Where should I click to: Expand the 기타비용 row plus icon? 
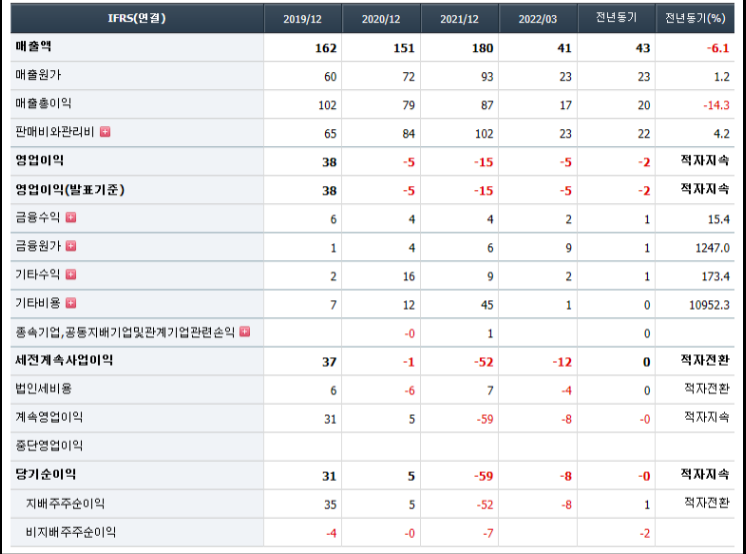(x=71, y=303)
